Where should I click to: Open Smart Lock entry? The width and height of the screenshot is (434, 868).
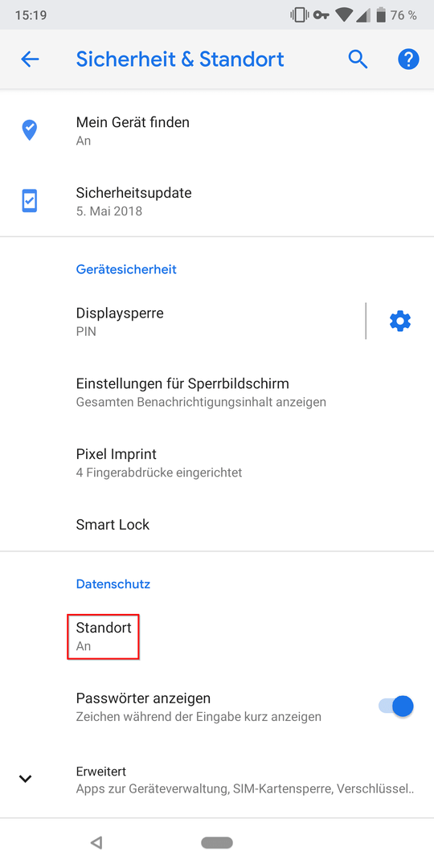pos(217,524)
